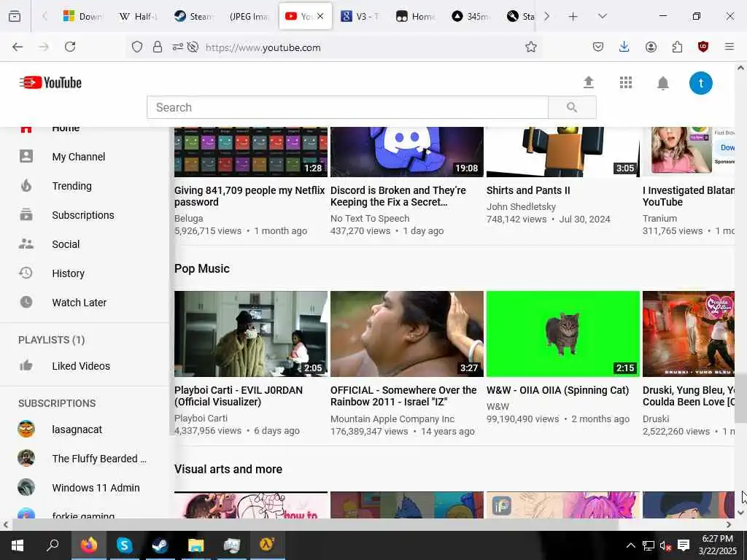Image resolution: width=747 pixels, height=560 pixels.
Task: Open the Windows Start button
Action: (x=18, y=545)
